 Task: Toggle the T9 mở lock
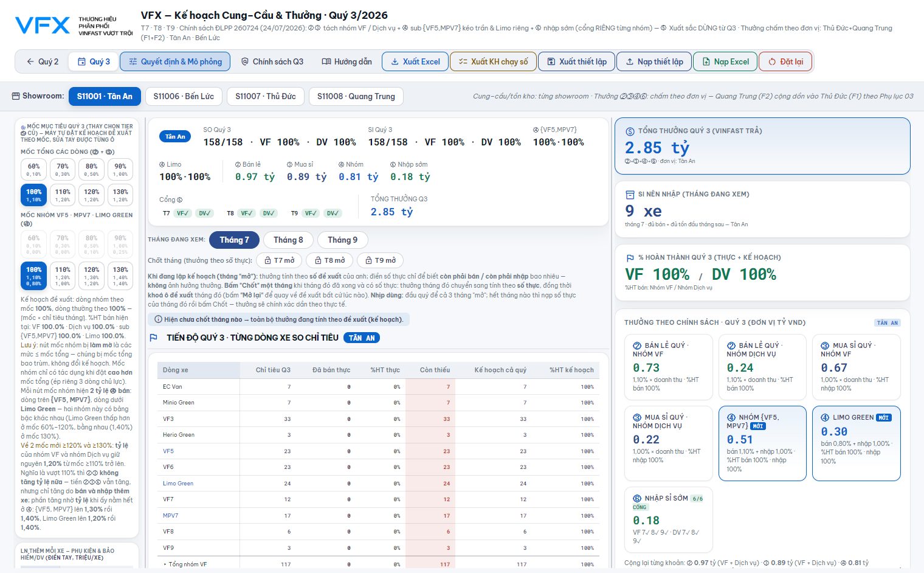click(x=381, y=260)
